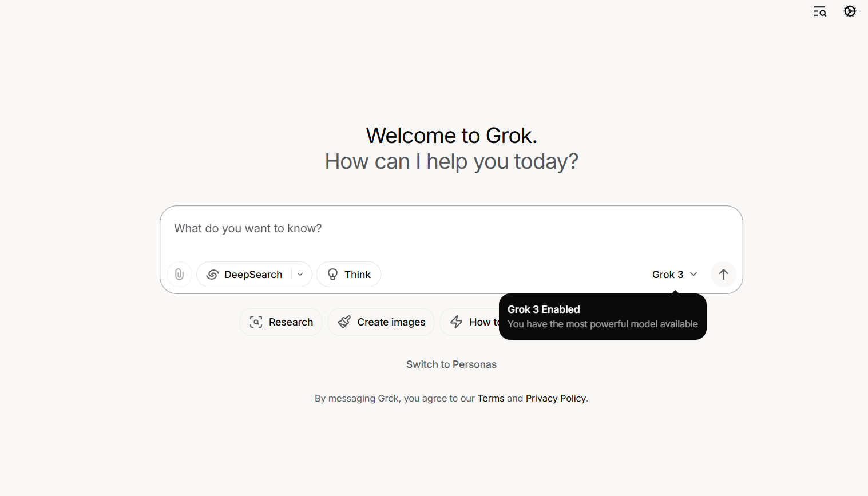Click Switch to Personas

[451, 364]
